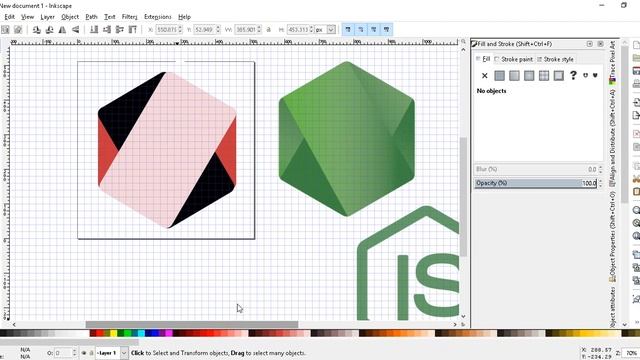This screenshot has height=360, width=640.
Task: Select evenodd fill rule icon
Action: [x=585, y=76]
